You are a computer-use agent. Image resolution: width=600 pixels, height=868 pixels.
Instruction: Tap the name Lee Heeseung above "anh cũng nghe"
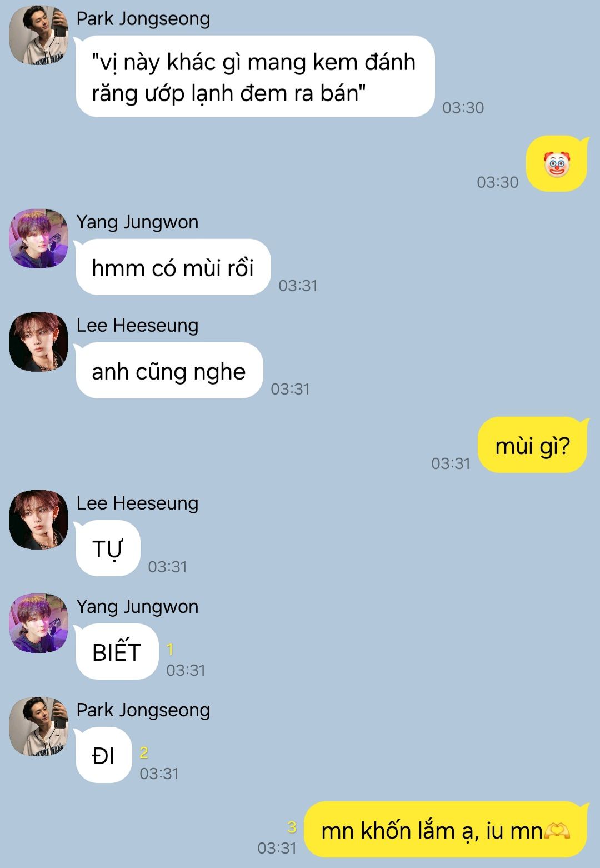[x=137, y=325]
